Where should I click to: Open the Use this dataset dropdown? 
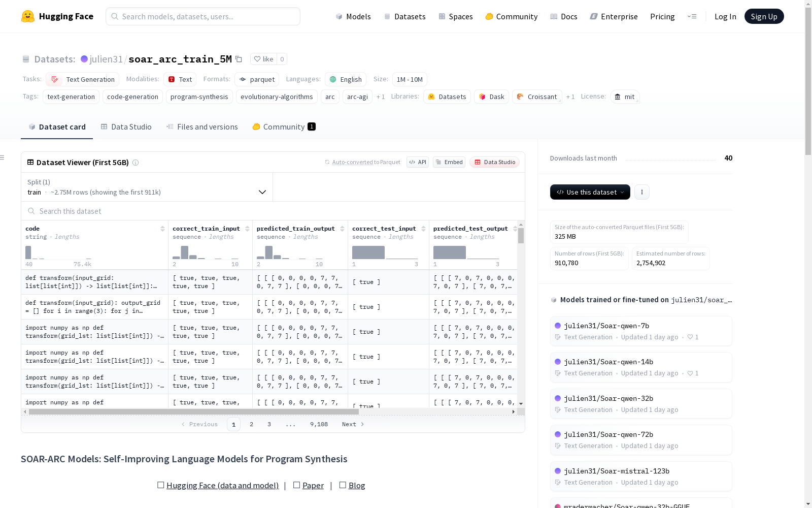[x=590, y=192]
